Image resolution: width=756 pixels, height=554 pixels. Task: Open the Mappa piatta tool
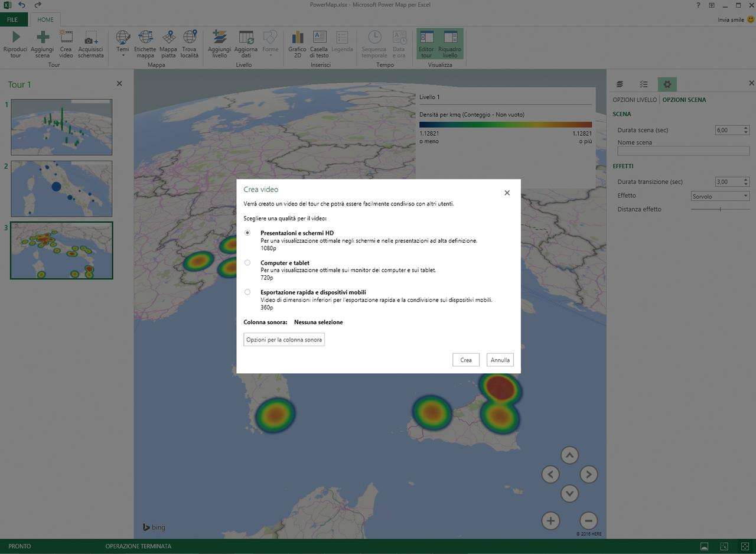pos(168,38)
